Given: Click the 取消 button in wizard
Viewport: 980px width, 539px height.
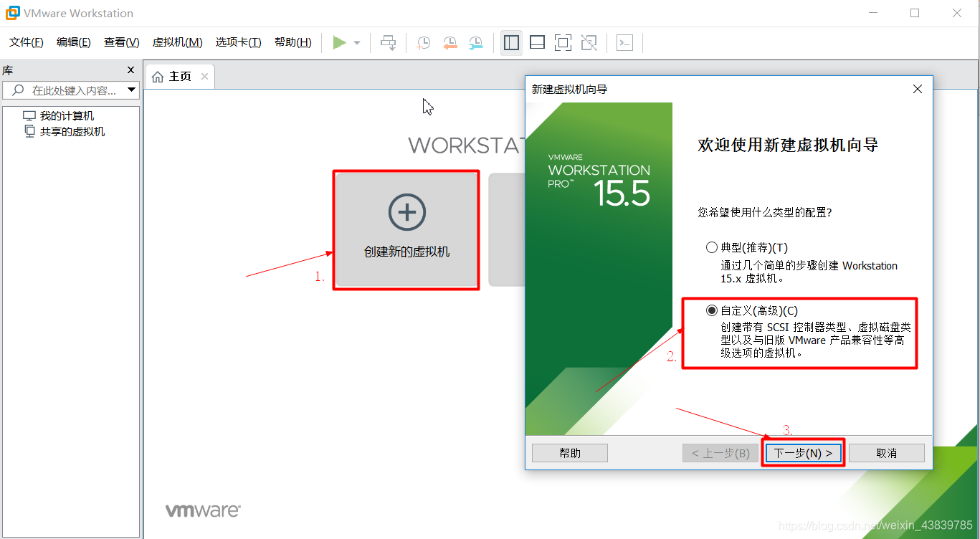Looking at the screenshot, I should (x=887, y=453).
